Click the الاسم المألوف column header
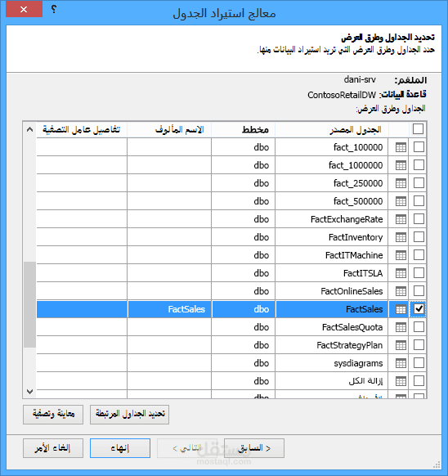This screenshot has height=476, width=448. click(169, 130)
